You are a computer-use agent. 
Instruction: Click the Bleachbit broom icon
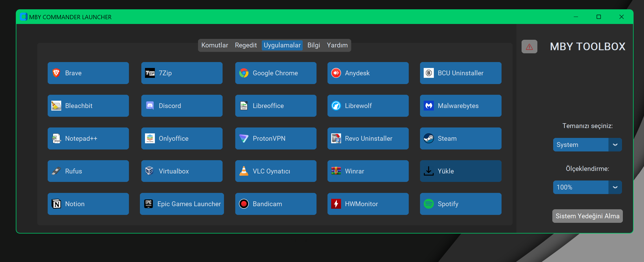pos(56,106)
